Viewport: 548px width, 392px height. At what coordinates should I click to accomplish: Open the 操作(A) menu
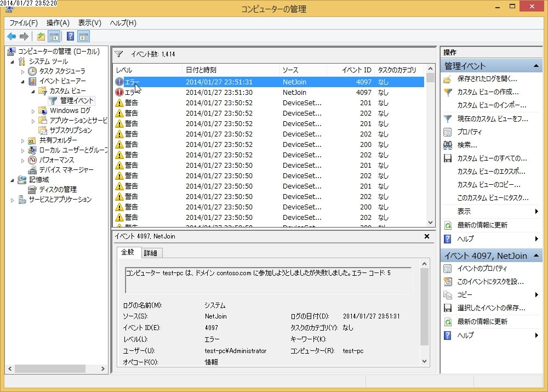click(x=58, y=23)
